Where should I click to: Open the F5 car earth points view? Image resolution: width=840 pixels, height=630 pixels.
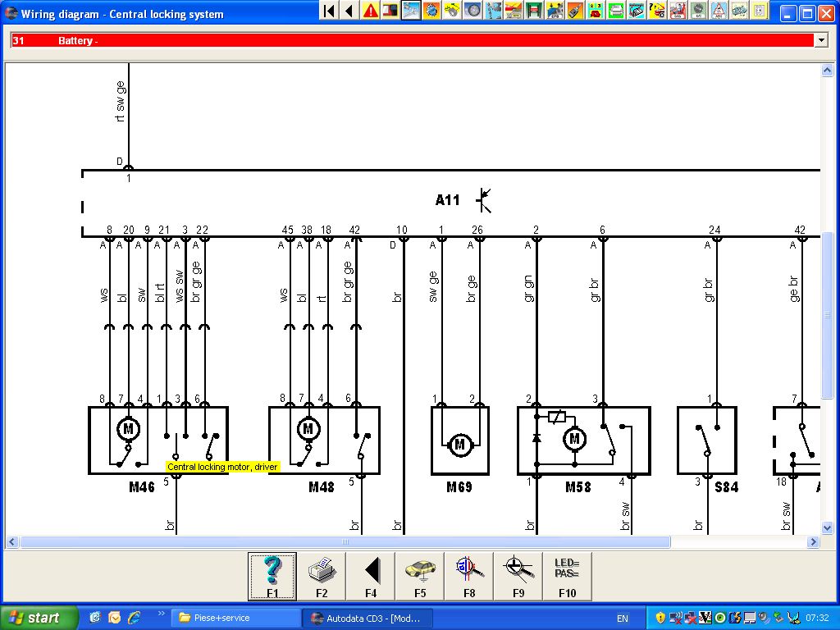tap(420, 576)
